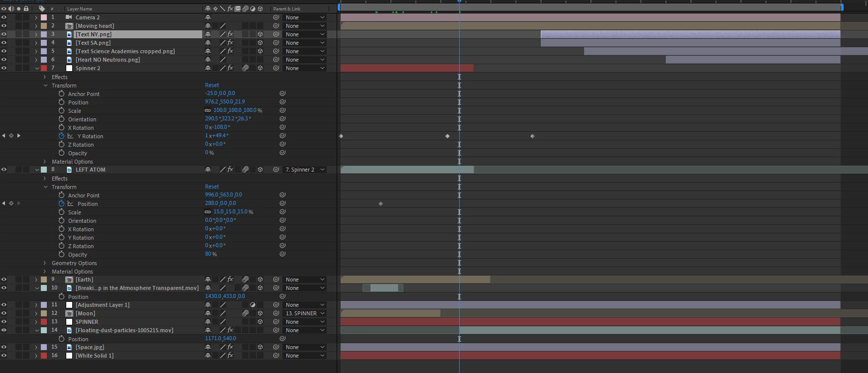Open parent dropdown for Moon layer
This screenshot has width=868, height=373.
[x=305, y=313]
